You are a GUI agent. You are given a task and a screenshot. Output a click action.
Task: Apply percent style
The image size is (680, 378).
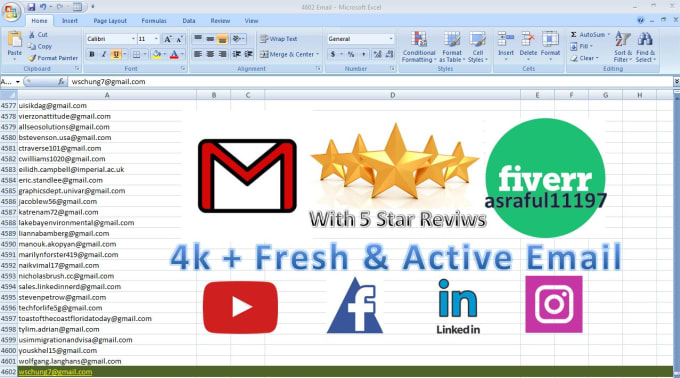tap(351, 54)
